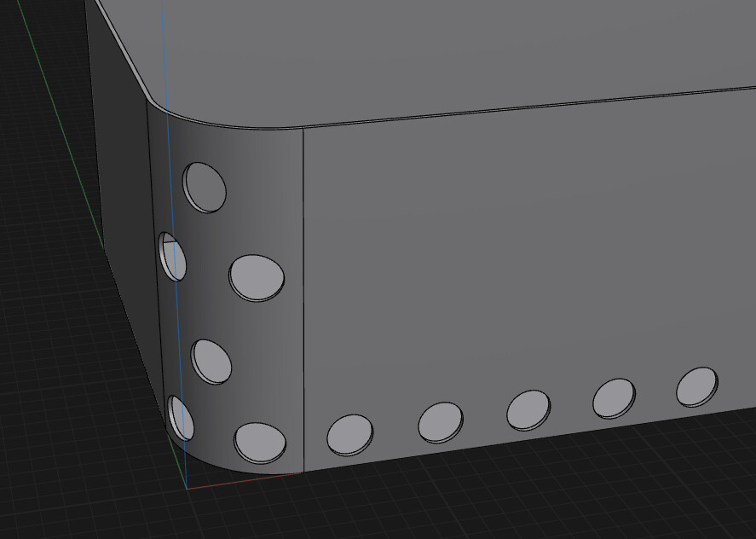Click the red axis line at the model base
This screenshot has width=756, height=539.
pyautogui.click(x=244, y=481)
